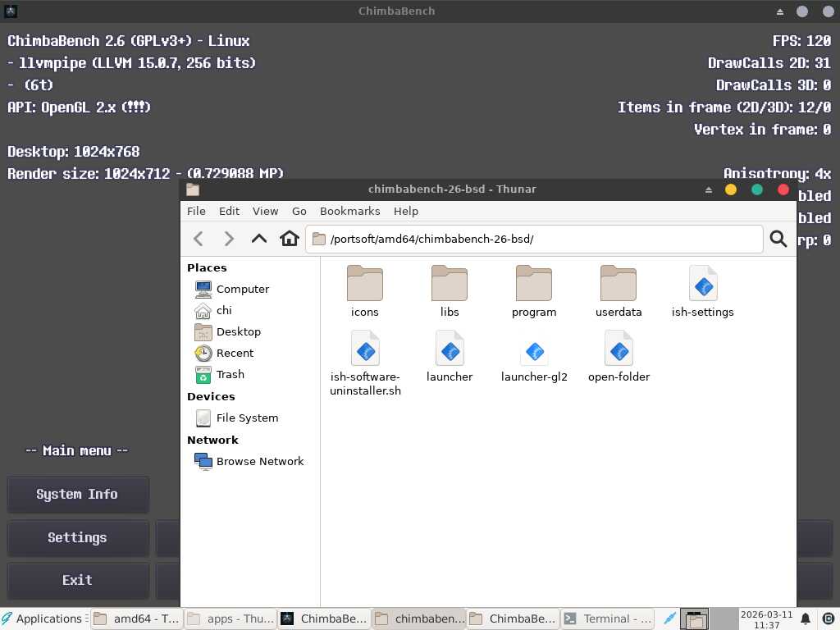The width and height of the screenshot is (840, 630).
Task: Click the Thunar search magnifier icon
Action: click(x=778, y=239)
